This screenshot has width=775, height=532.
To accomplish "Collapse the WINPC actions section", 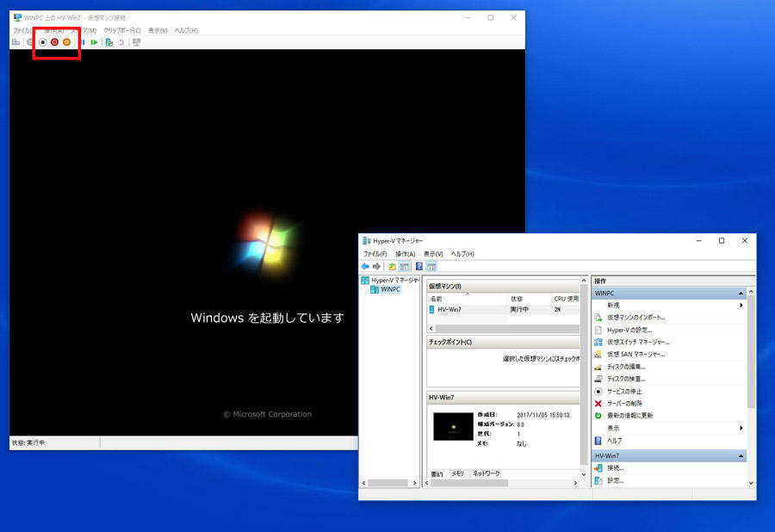I will [x=741, y=294].
